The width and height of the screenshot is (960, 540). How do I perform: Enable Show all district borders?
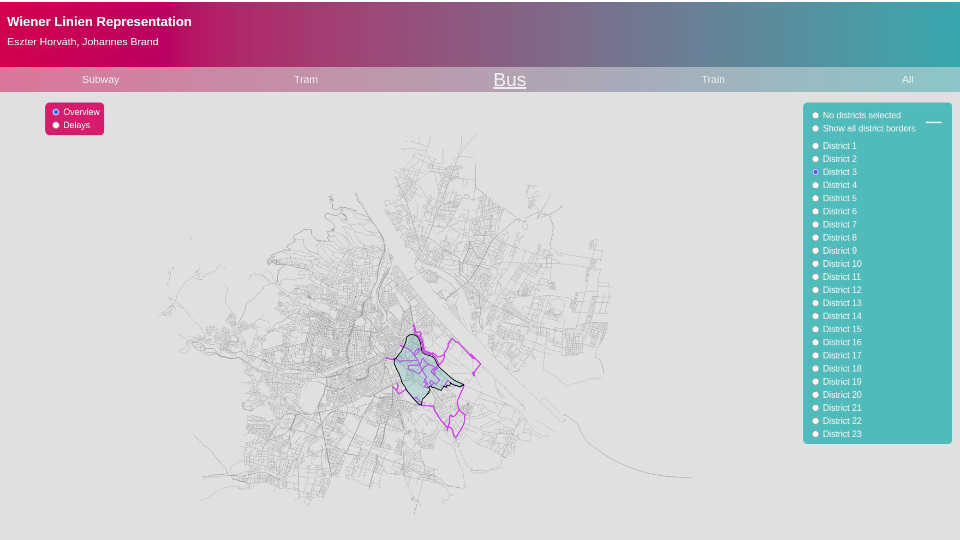pyautogui.click(x=816, y=129)
